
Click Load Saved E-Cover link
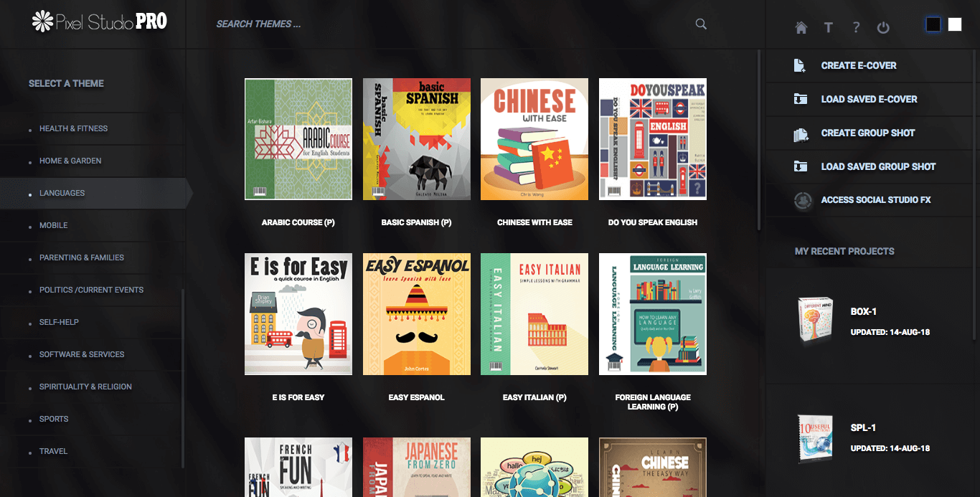[870, 99]
